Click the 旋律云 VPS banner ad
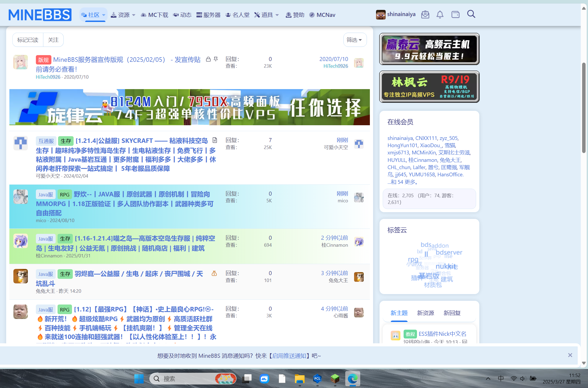 coord(189,107)
